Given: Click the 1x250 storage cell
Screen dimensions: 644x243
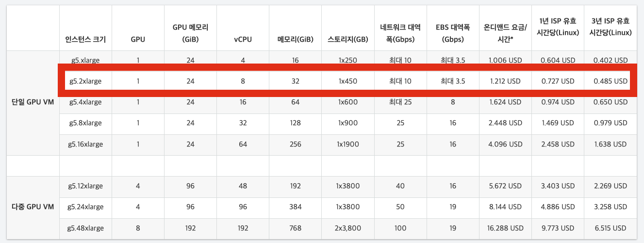Looking at the screenshot, I should tap(348, 60).
